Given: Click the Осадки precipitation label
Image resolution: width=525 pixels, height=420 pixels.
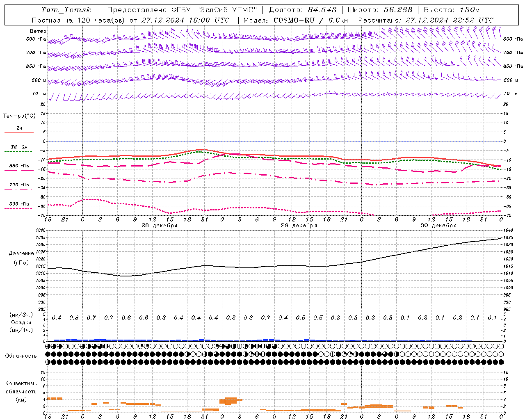Looking at the screenshot, I should (x=21, y=322).
